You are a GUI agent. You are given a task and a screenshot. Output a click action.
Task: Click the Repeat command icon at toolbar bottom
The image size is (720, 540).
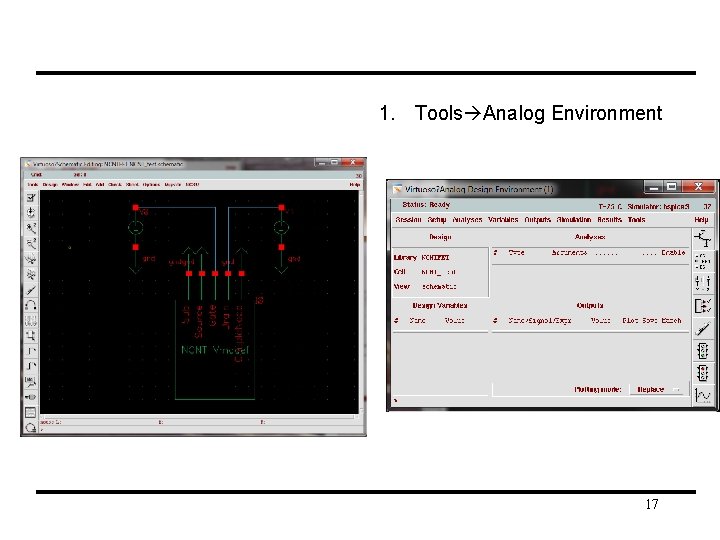point(31,428)
